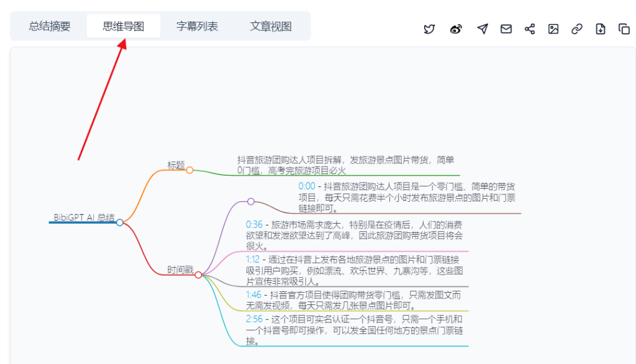Open the 字幕列表 tab
Screen dimensions: 636x364
pyautogui.click(x=197, y=26)
